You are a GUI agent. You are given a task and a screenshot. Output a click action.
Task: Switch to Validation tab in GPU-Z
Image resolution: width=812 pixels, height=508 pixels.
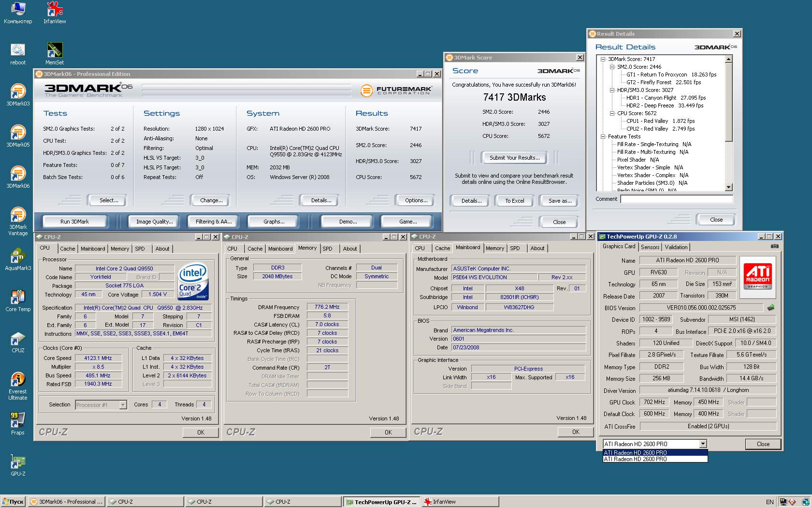pyautogui.click(x=676, y=247)
